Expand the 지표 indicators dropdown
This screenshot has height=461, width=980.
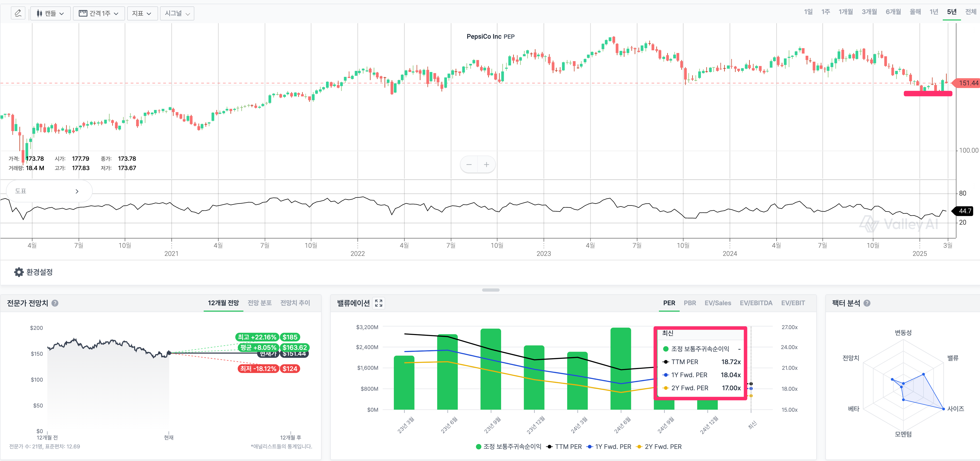point(142,13)
